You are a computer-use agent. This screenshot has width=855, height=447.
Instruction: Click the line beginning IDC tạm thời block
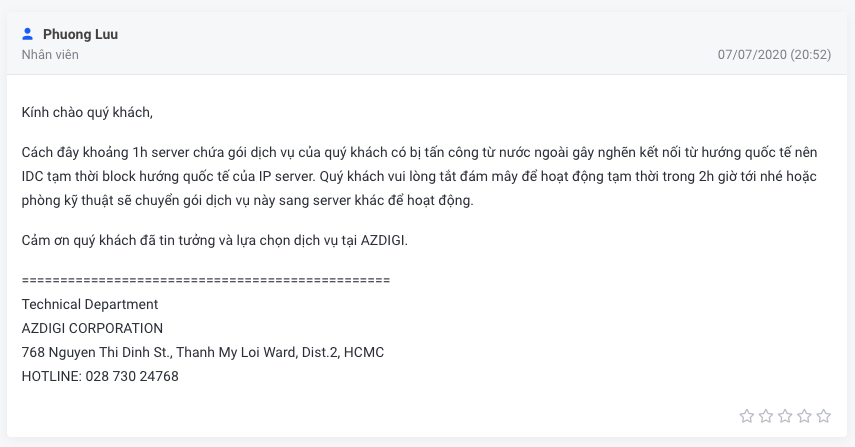pyautogui.click(x=419, y=177)
